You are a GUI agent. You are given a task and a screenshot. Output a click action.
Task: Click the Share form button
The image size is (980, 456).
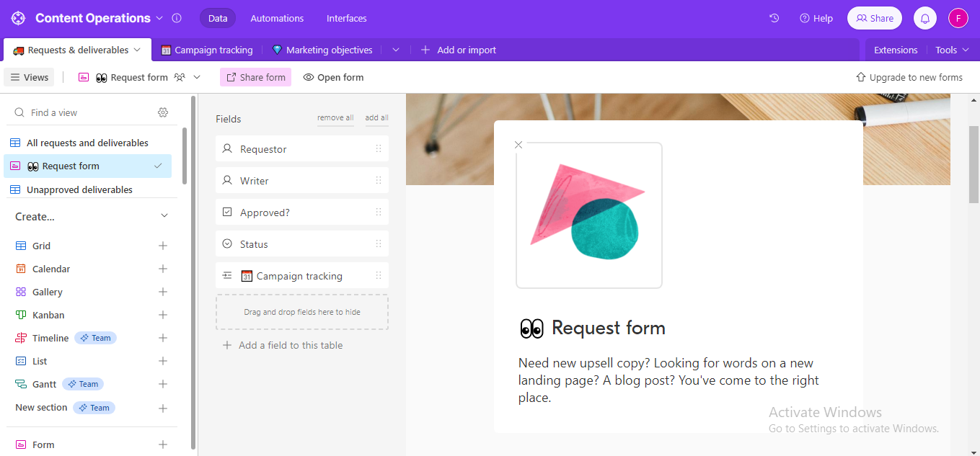(255, 77)
